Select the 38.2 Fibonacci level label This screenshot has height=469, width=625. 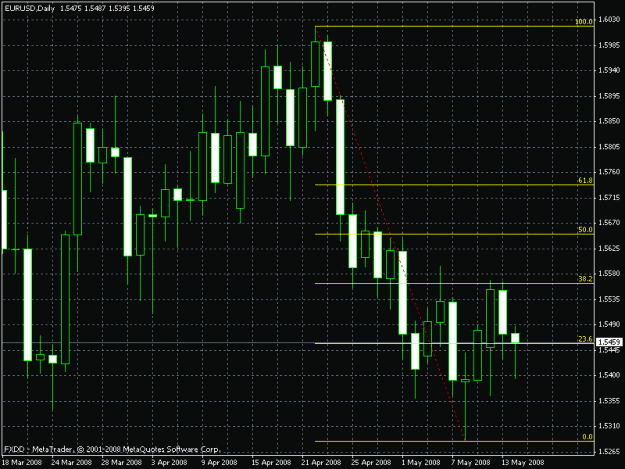585,279
